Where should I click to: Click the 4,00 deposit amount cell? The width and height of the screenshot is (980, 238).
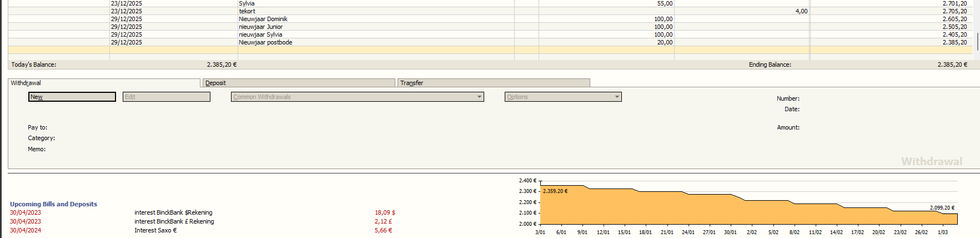(742, 11)
